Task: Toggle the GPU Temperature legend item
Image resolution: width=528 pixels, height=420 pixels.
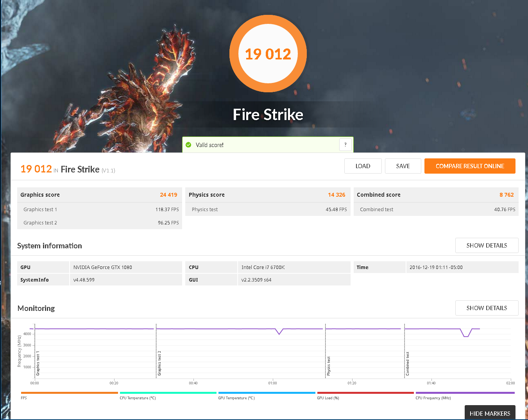Action: [x=267, y=395]
